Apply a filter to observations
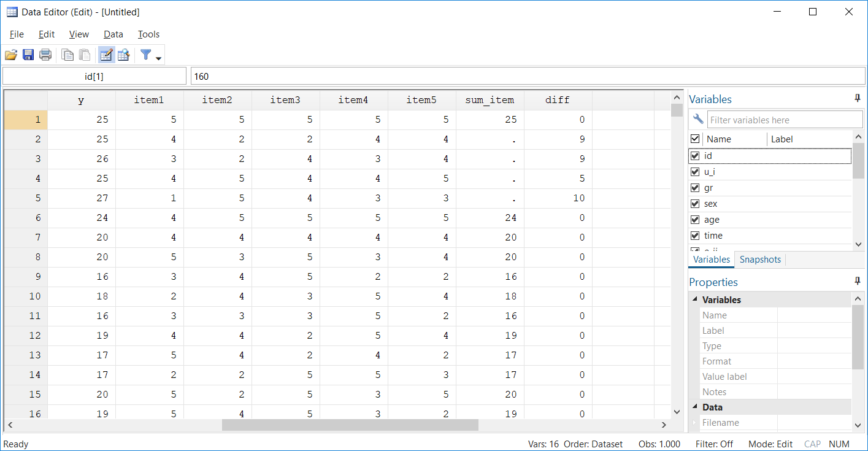Screen dimensions: 868x451 tap(146, 55)
